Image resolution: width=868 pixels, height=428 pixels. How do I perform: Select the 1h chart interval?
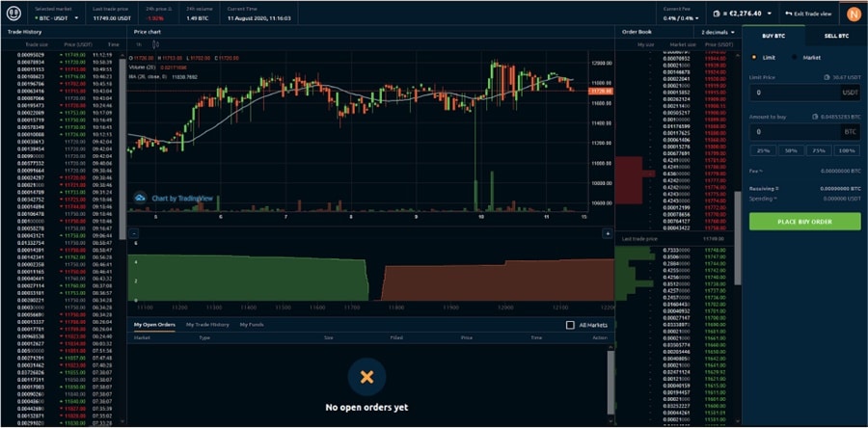point(138,44)
